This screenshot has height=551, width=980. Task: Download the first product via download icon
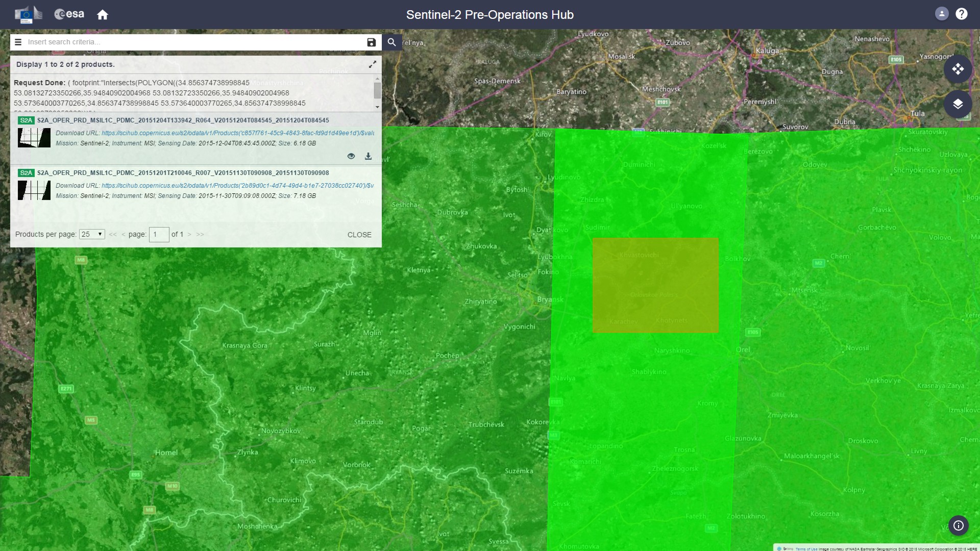point(368,156)
